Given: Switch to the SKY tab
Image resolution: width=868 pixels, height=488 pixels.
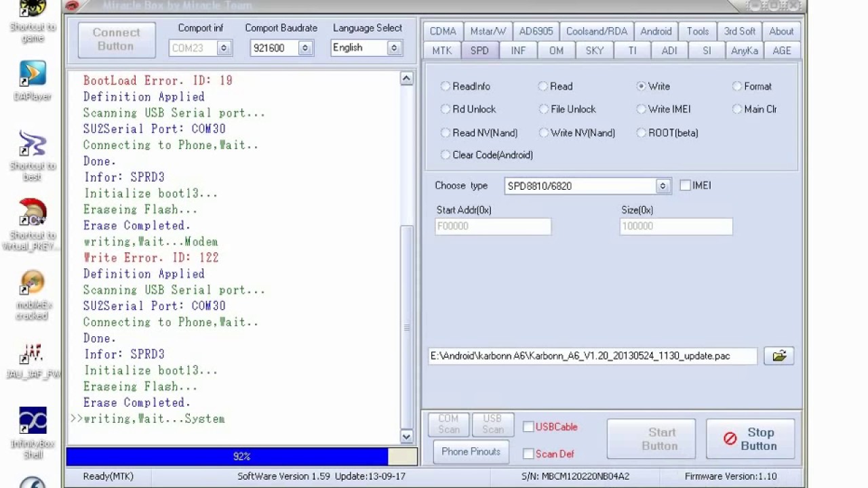Looking at the screenshot, I should point(594,51).
